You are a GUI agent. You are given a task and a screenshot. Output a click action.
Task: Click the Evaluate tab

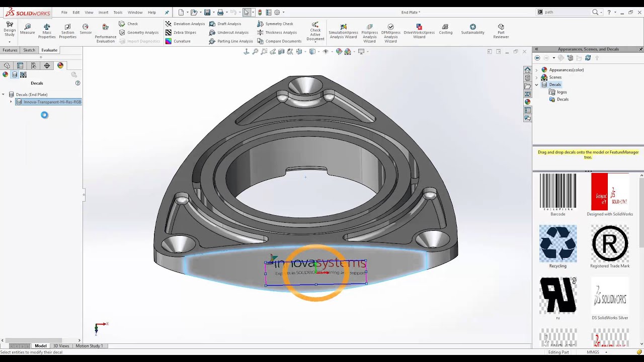[49, 50]
